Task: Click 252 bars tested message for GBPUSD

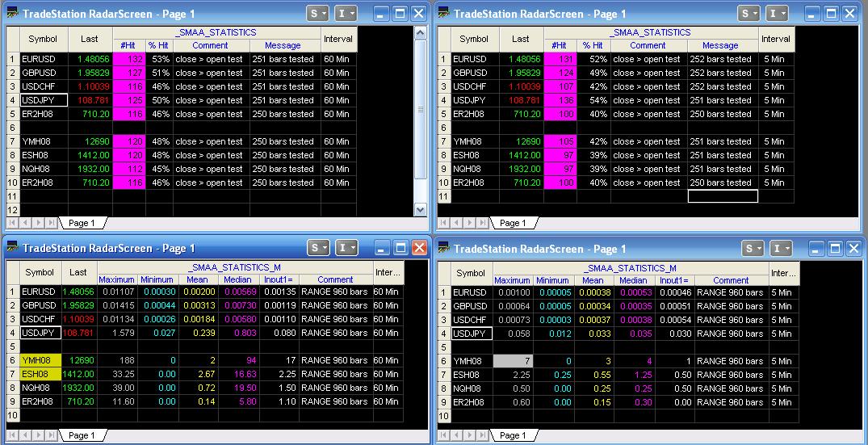Action: (723, 73)
